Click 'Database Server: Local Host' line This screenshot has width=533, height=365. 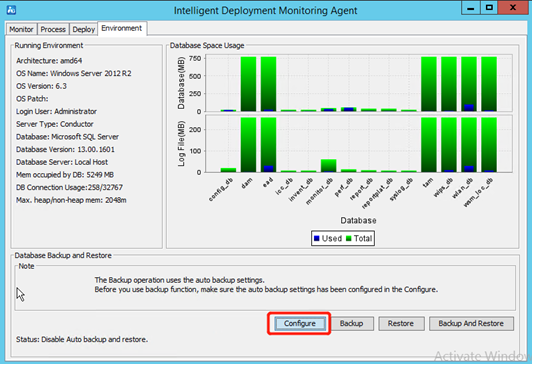coord(62,162)
